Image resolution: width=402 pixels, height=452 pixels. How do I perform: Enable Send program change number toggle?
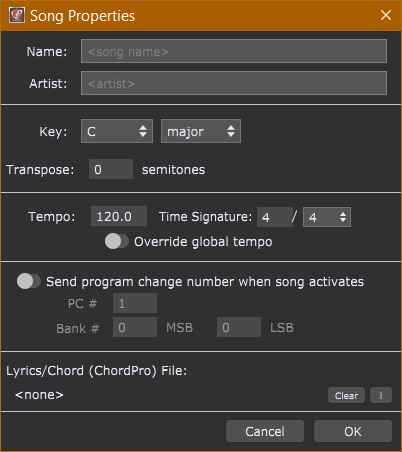29,281
